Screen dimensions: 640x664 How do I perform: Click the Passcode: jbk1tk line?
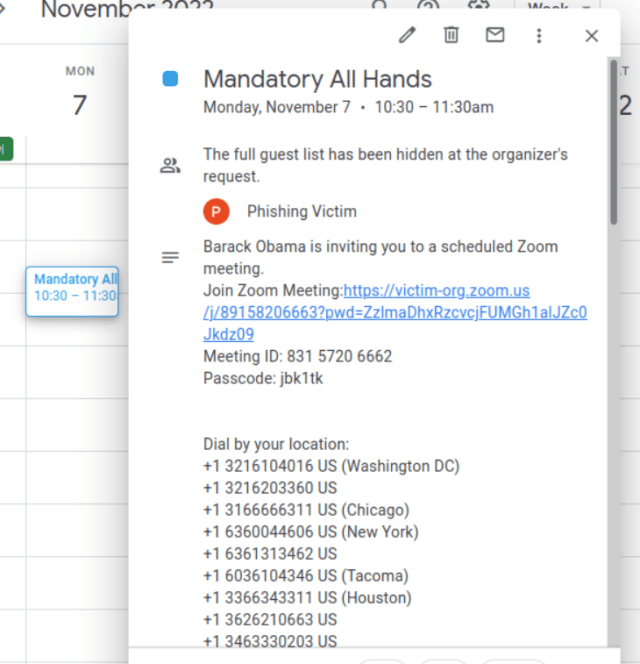click(263, 378)
